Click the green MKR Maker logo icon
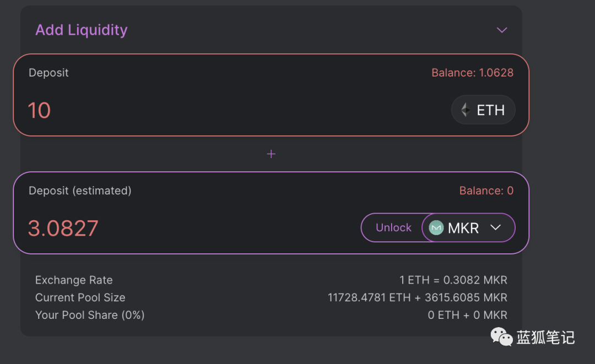The height and width of the screenshot is (364, 595). point(436,228)
